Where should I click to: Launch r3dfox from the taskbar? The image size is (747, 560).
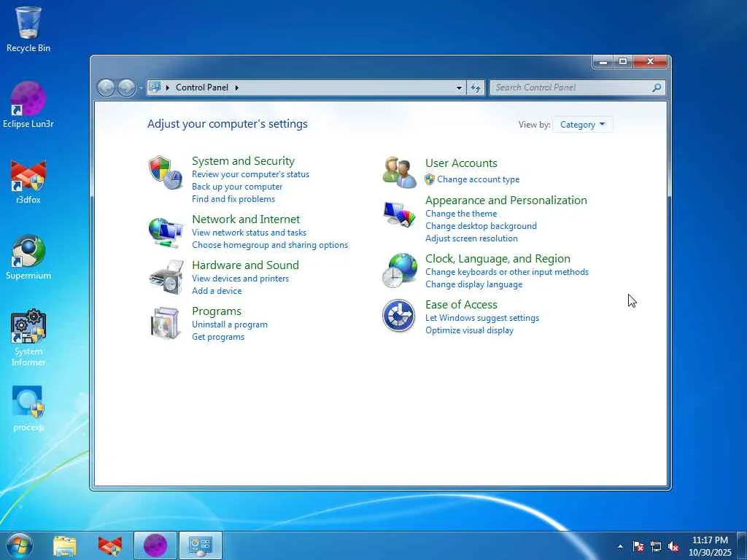[109, 546]
